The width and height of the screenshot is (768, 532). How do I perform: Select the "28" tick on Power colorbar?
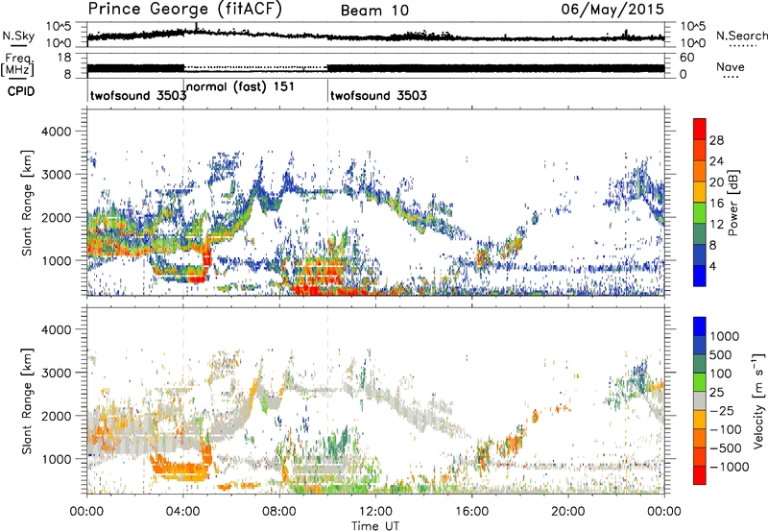pos(716,140)
